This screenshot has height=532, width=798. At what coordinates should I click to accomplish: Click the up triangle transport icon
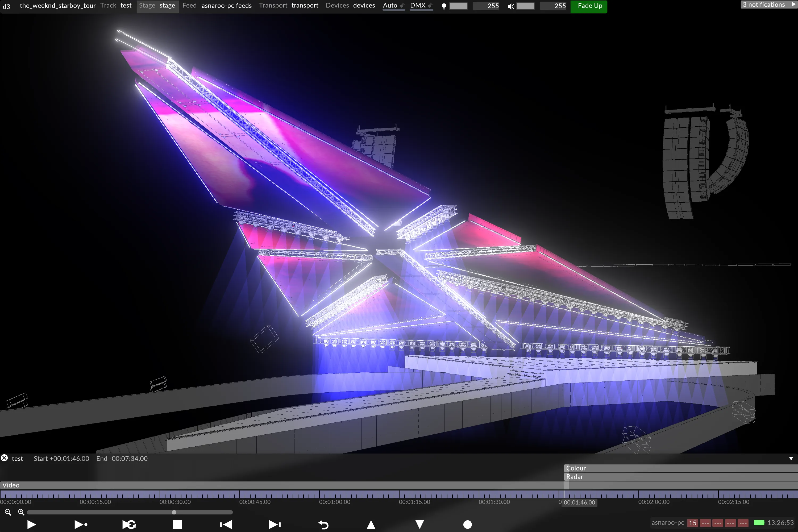click(x=371, y=525)
